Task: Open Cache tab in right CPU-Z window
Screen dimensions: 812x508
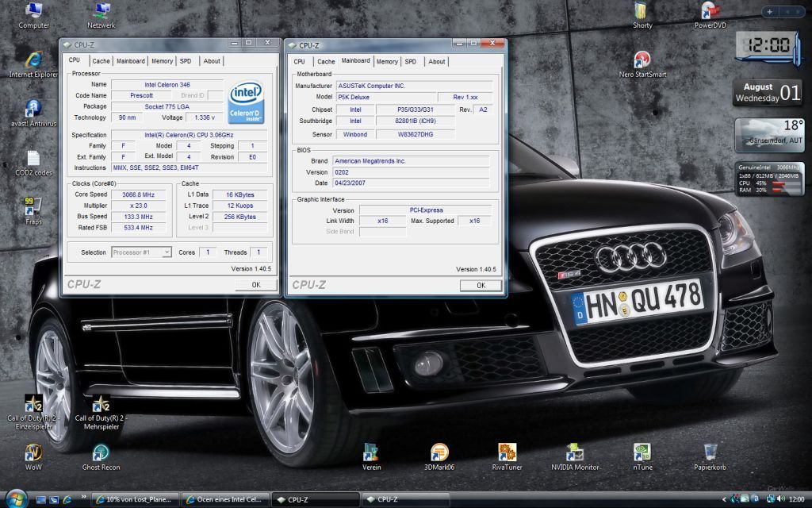Action: (x=326, y=62)
